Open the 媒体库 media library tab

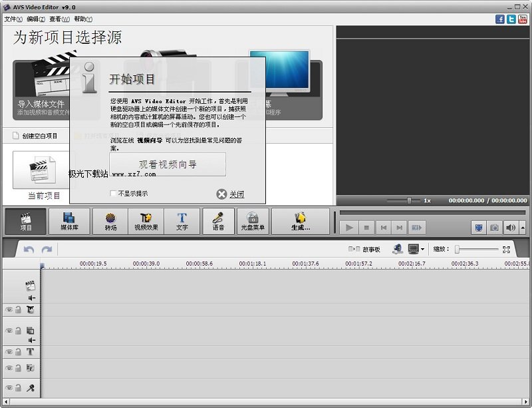pos(69,222)
